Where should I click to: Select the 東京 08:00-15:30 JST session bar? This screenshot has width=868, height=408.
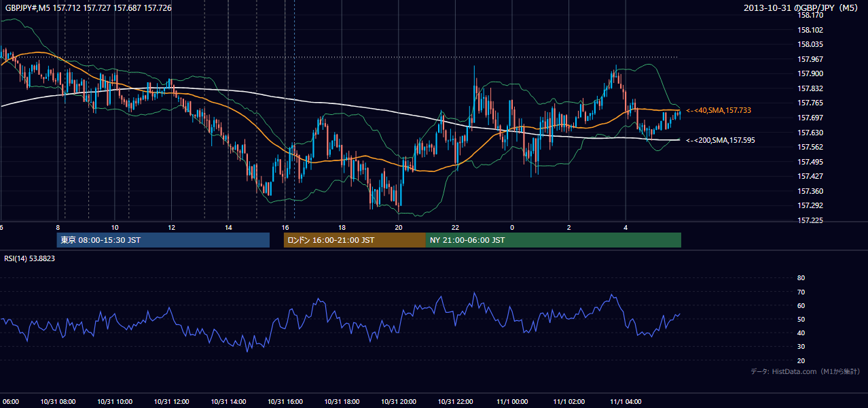tap(163, 240)
